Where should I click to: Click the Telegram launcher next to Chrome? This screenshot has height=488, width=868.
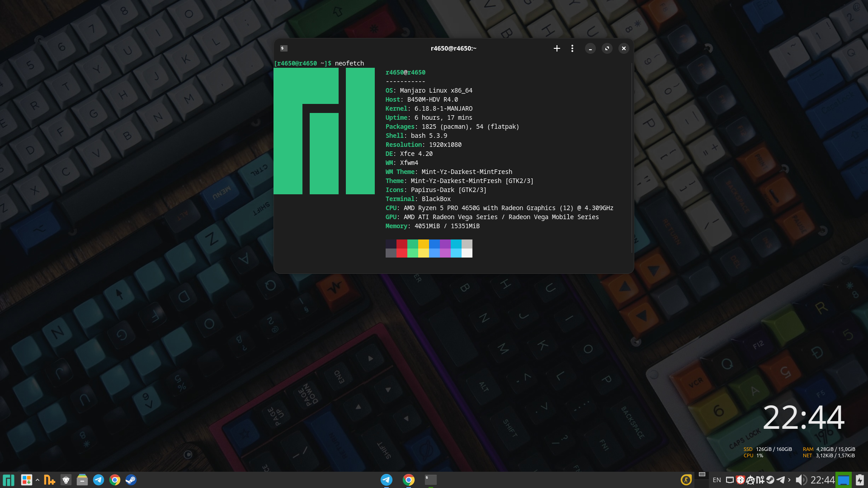[98, 480]
